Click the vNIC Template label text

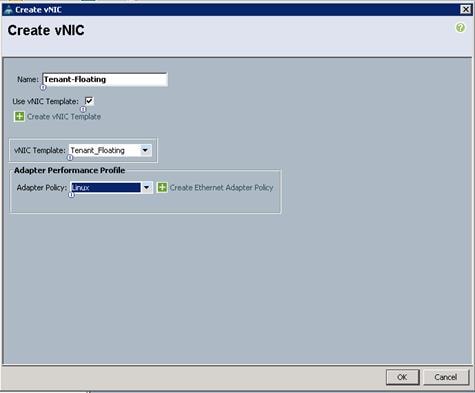pos(40,150)
